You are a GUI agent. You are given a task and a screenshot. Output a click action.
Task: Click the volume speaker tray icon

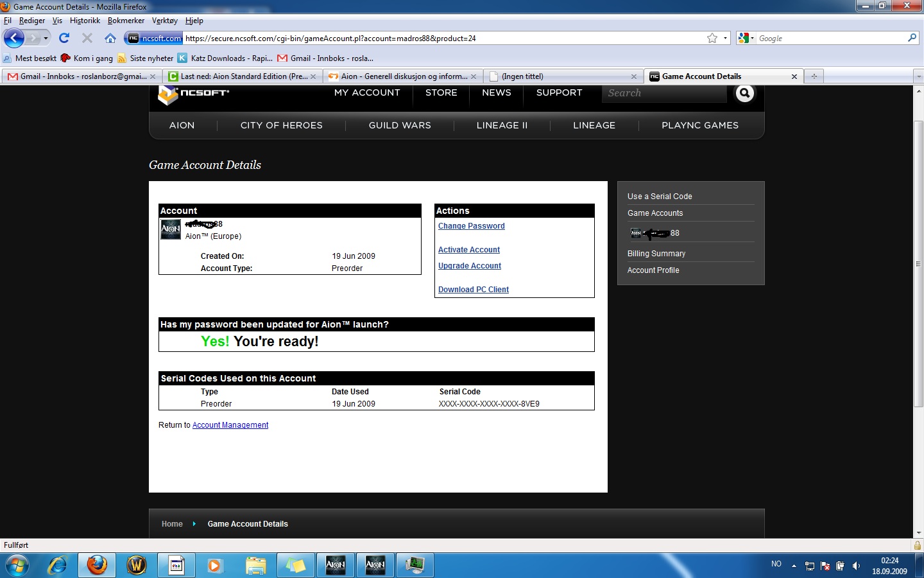[x=856, y=566]
